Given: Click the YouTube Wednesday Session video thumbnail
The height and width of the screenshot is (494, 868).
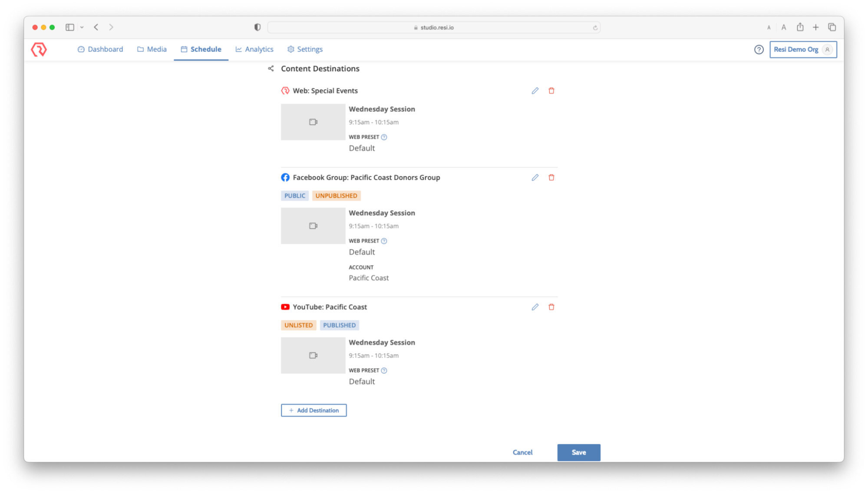Looking at the screenshot, I should (x=313, y=355).
